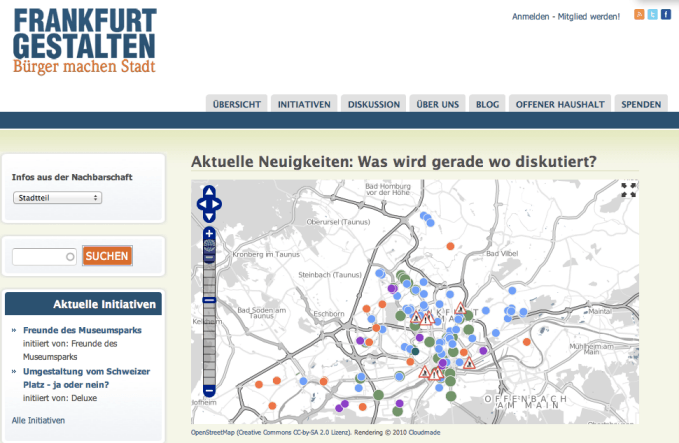Open the RSS feed icon
The image size is (679, 443).
pos(639,14)
